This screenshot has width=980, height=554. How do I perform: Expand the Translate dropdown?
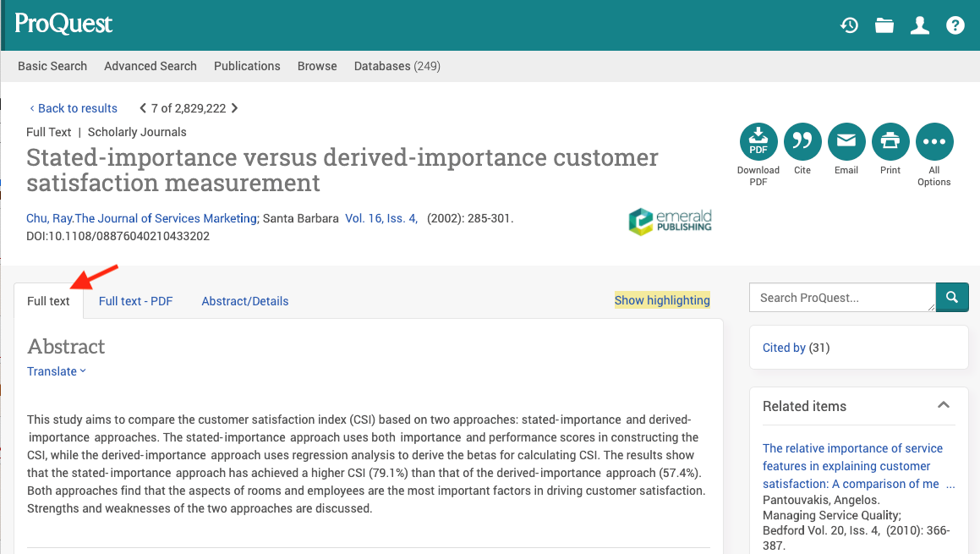56,371
